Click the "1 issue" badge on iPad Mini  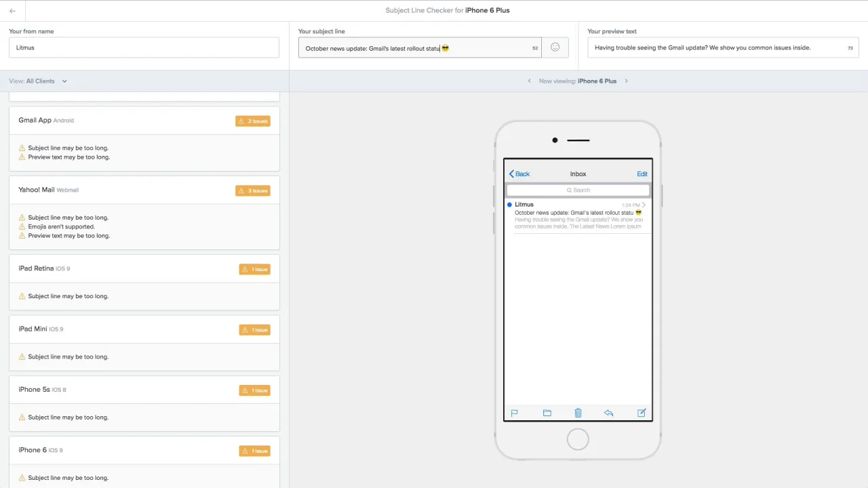click(x=254, y=330)
